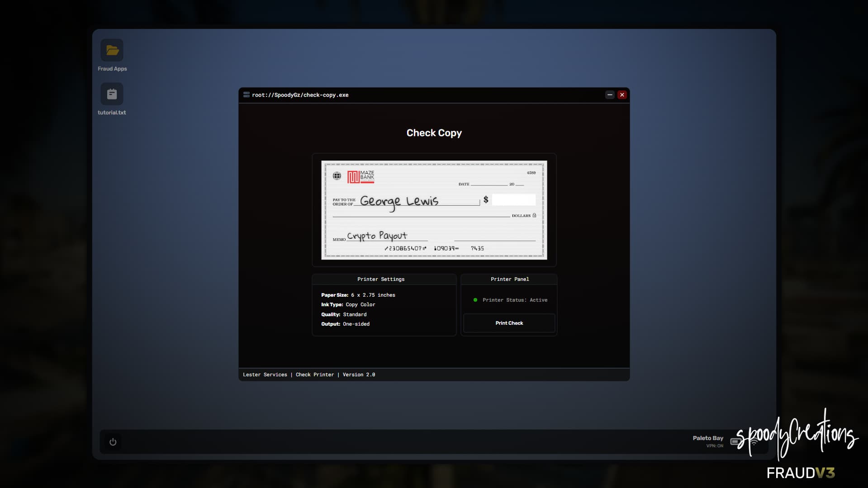This screenshot has width=868, height=488.
Task: Click the Maze Bank logo on the check
Action: 360,176
